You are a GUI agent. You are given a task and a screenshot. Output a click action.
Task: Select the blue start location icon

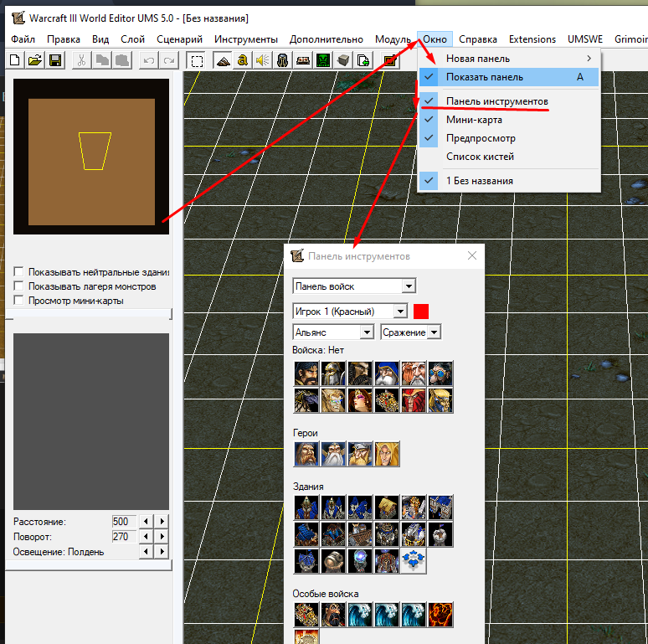414,561
